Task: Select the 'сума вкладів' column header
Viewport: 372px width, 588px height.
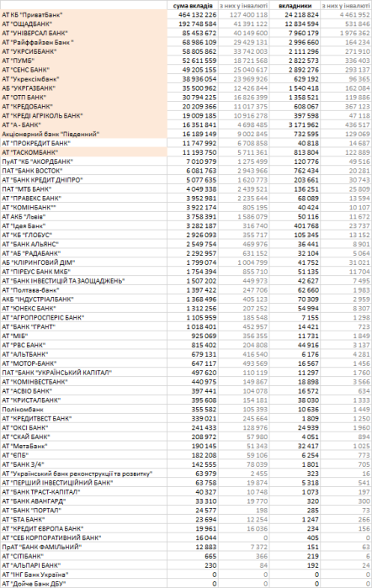Action: (193, 6)
